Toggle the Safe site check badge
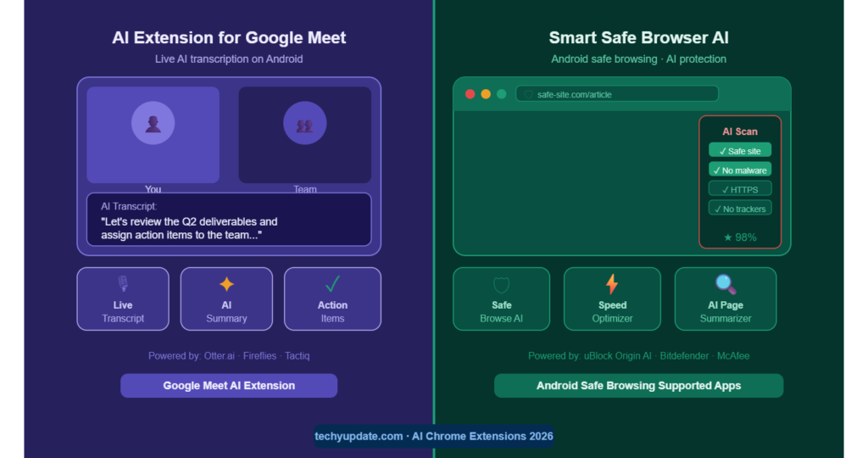Viewport: 868px width, 458px height. pyautogui.click(x=739, y=151)
